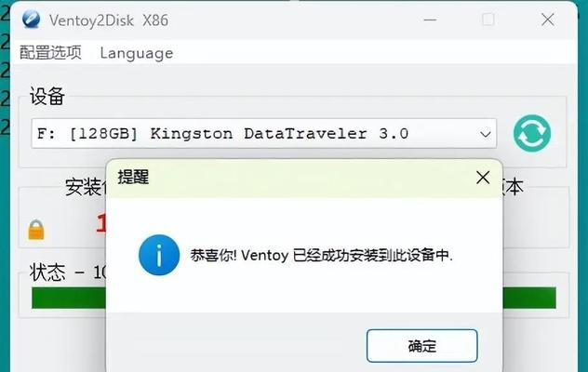Close the 提醒 dialog with its X
This screenshot has width=588, height=372.
483,178
